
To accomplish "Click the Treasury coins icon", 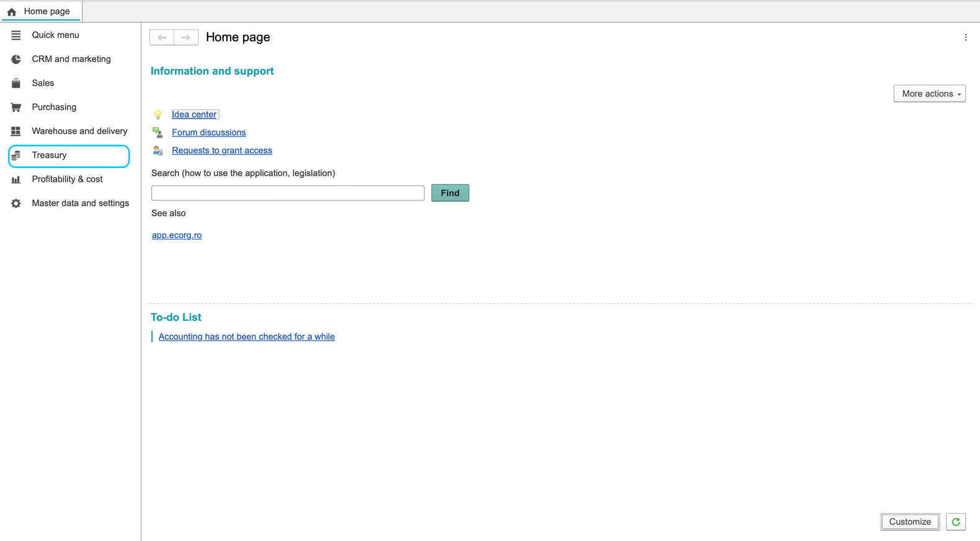I will pyautogui.click(x=16, y=155).
